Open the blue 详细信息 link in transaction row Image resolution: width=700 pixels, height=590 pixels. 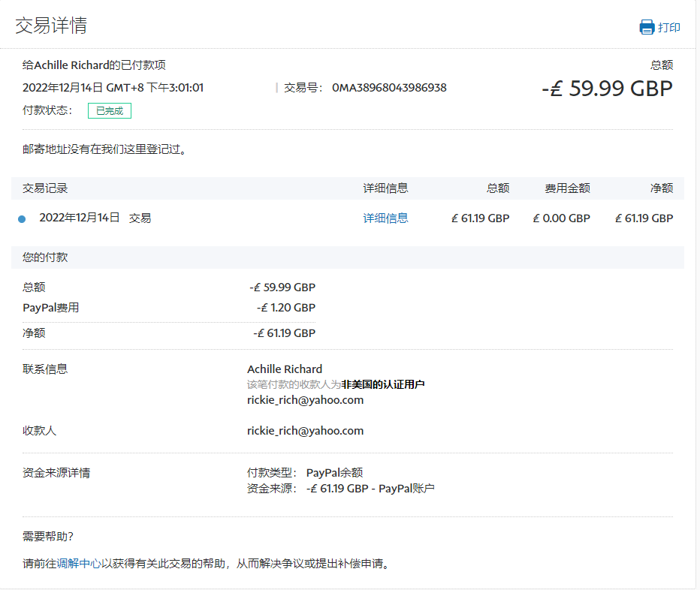[385, 218]
